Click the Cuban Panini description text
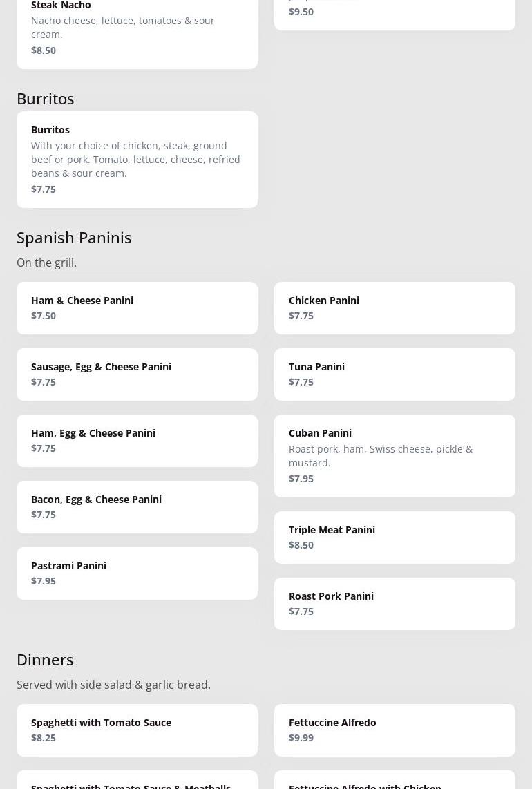The image size is (532, 789). point(381,455)
